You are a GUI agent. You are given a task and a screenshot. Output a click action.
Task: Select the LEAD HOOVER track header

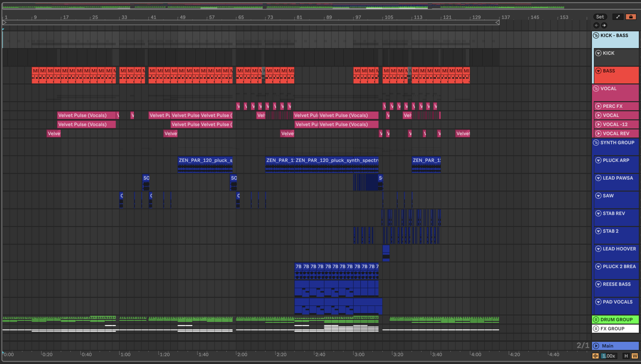[x=619, y=249]
